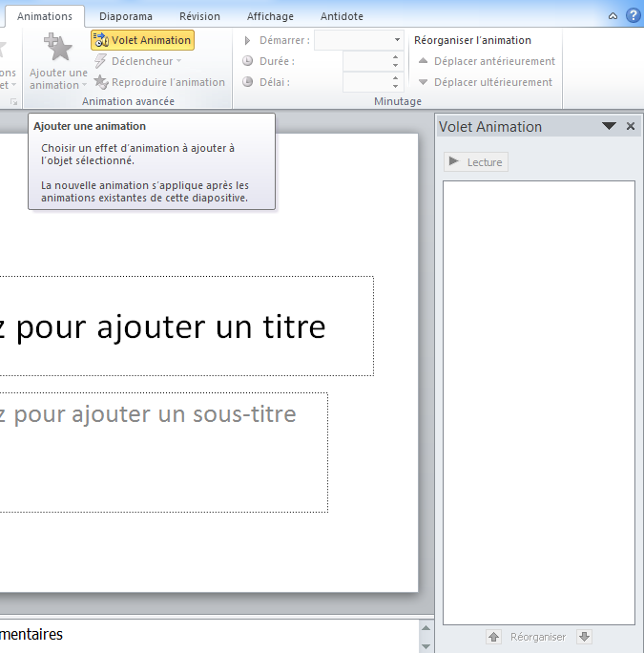
Task: Increase the Délai value with spinner
Action: [396, 77]
